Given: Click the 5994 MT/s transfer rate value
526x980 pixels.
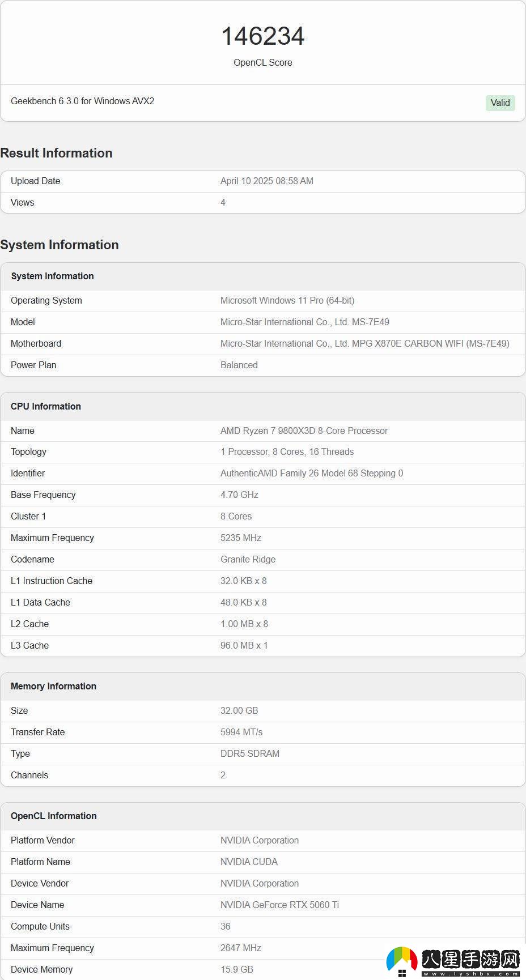Looking at the screenshot, I should (x=241, y=732).
